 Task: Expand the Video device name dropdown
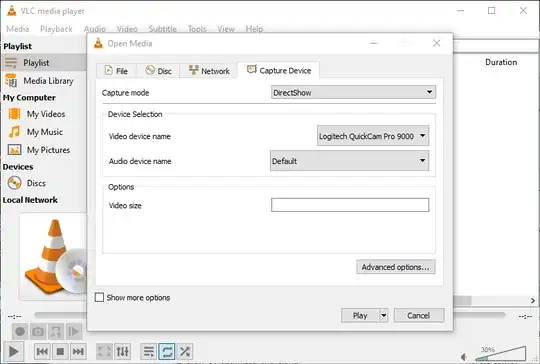[x=373, y=136]
